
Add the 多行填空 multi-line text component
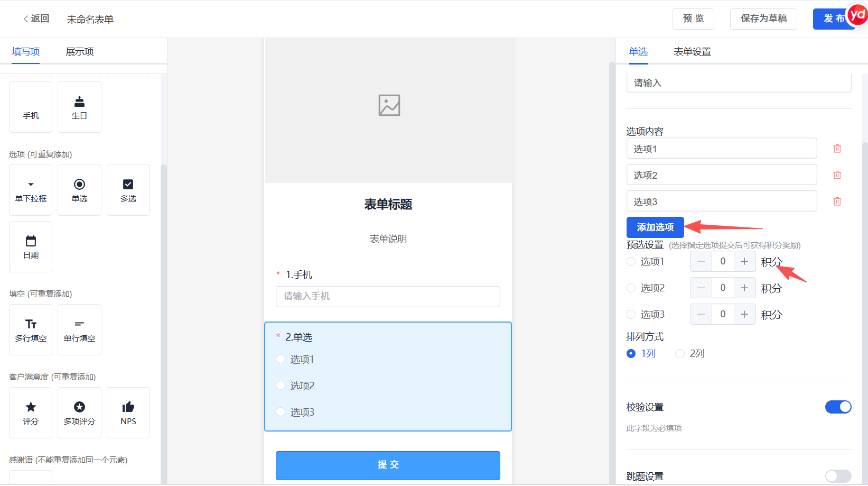pos(31,329)
